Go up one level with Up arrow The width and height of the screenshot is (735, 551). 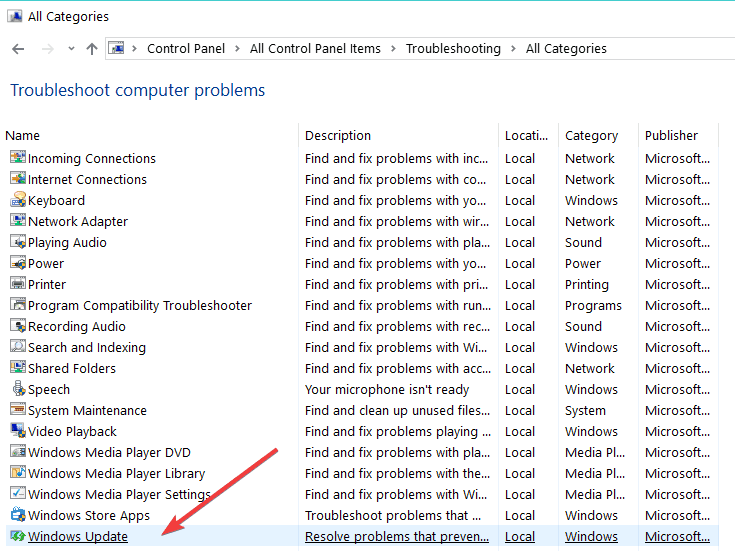(92, 49)
